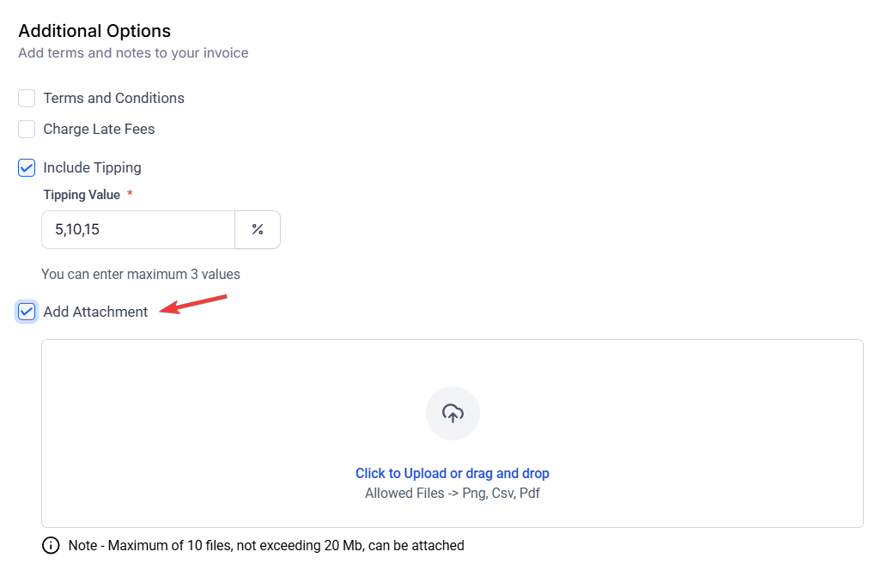This screenshot has height=588, width=881.
Task: Click the cloud upload icon
Action: pos(453,413)
